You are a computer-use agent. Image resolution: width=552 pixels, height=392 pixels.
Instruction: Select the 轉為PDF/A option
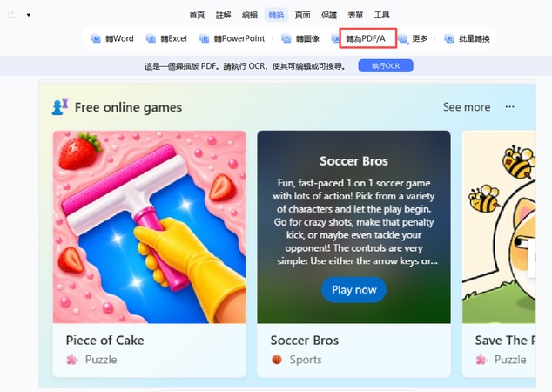[x=366, y=38]
